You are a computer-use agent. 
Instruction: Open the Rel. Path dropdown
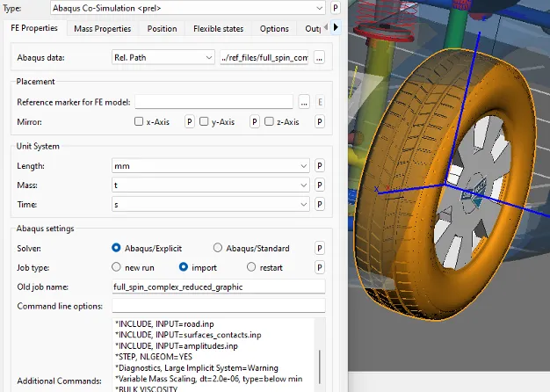click(x=207, y=58)
